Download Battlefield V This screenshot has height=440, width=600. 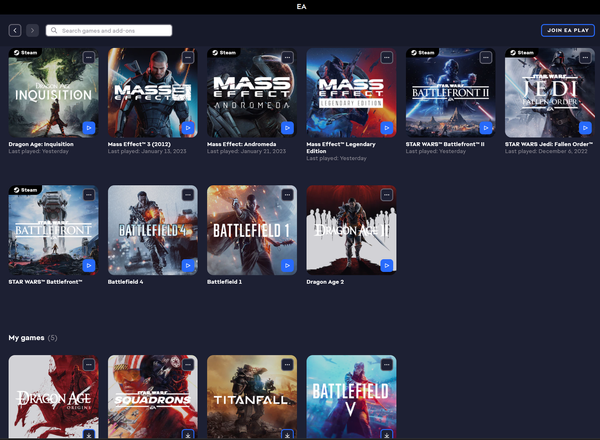click(x=386, y=434)
